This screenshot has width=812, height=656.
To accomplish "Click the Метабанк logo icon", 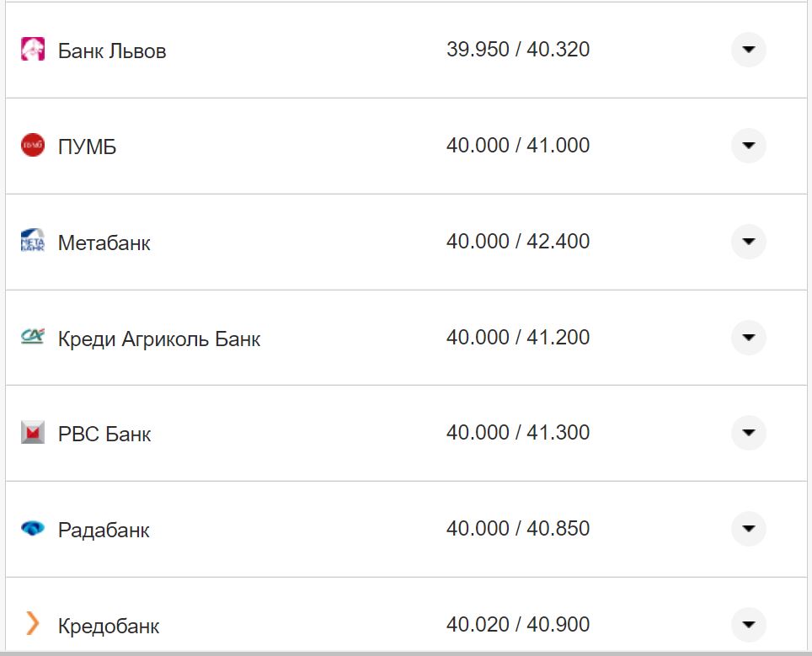I will [x=32, y=242].
